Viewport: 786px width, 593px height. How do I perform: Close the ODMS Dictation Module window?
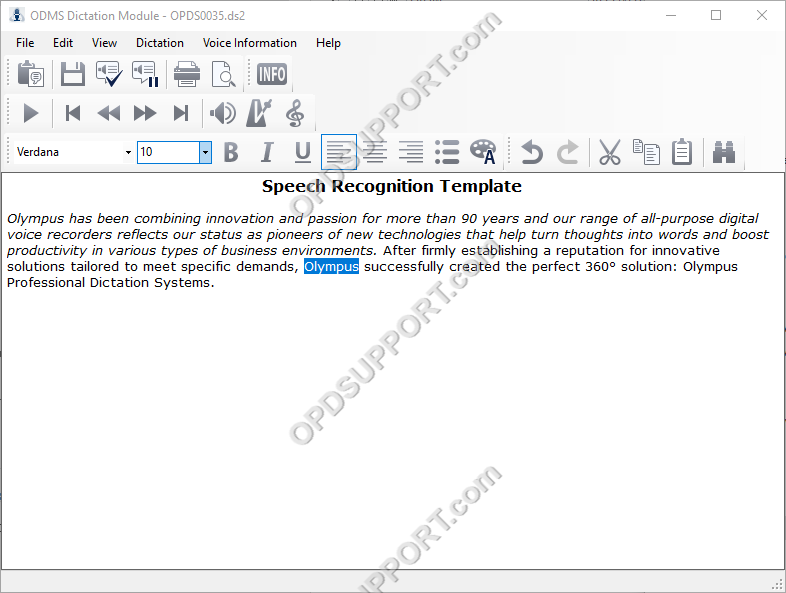point(762,15)
